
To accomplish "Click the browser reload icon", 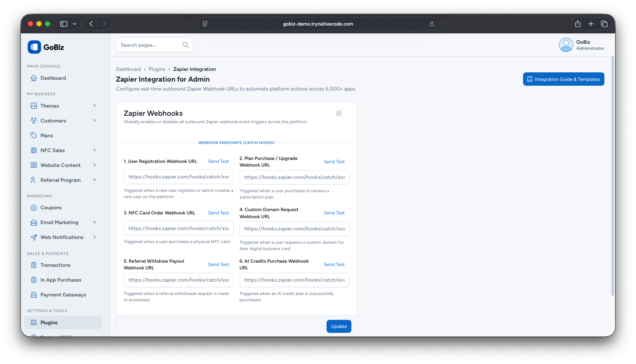I will (x=432, y=24).
